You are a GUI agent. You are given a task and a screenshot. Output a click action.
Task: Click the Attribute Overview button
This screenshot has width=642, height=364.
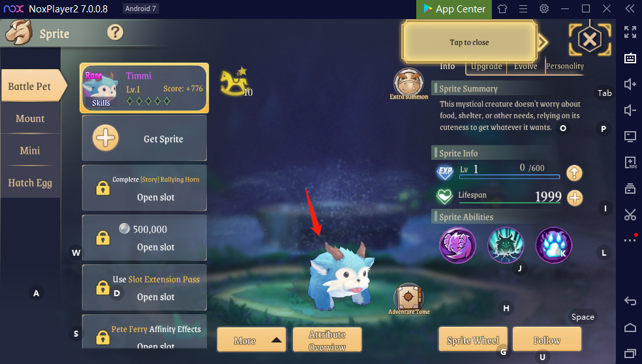(327, 340)
